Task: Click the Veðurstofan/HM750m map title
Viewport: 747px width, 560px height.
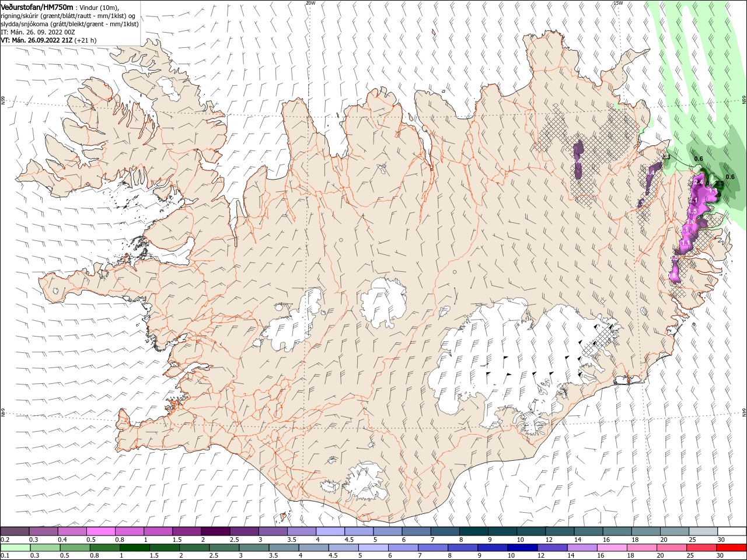Action: click(x=37, y=6)
